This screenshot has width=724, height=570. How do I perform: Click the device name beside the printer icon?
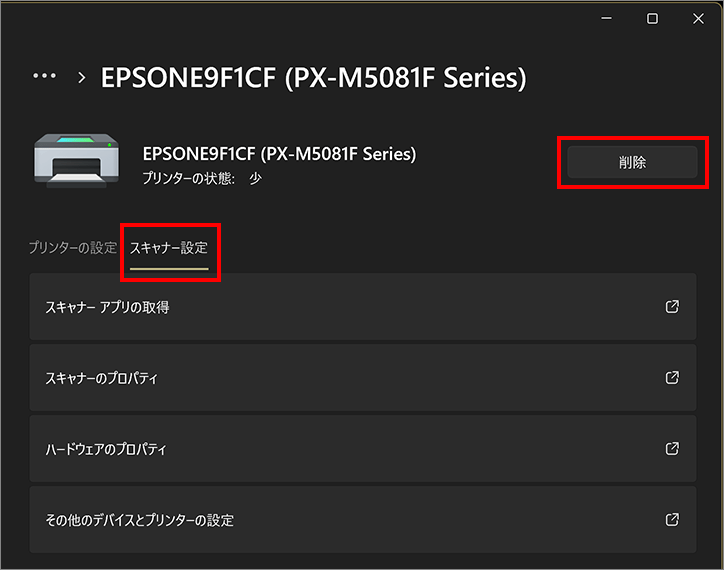point(279,154)
